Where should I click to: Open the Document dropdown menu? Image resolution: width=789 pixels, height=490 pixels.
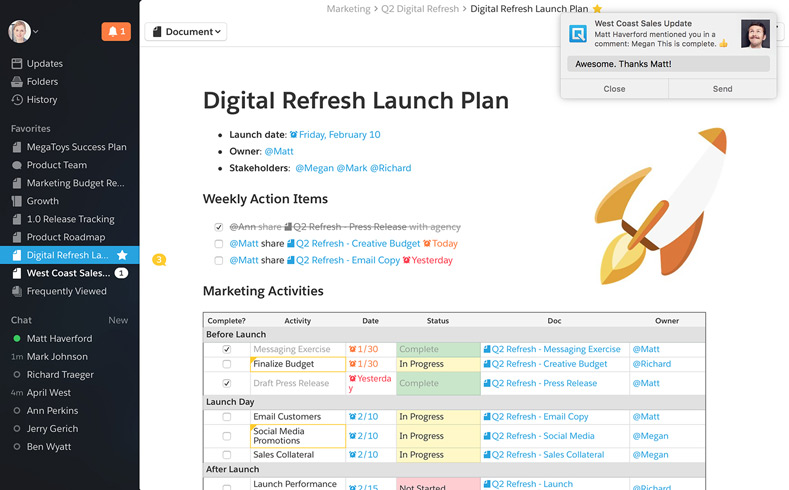pyautogui.click(x=186, y=32)
